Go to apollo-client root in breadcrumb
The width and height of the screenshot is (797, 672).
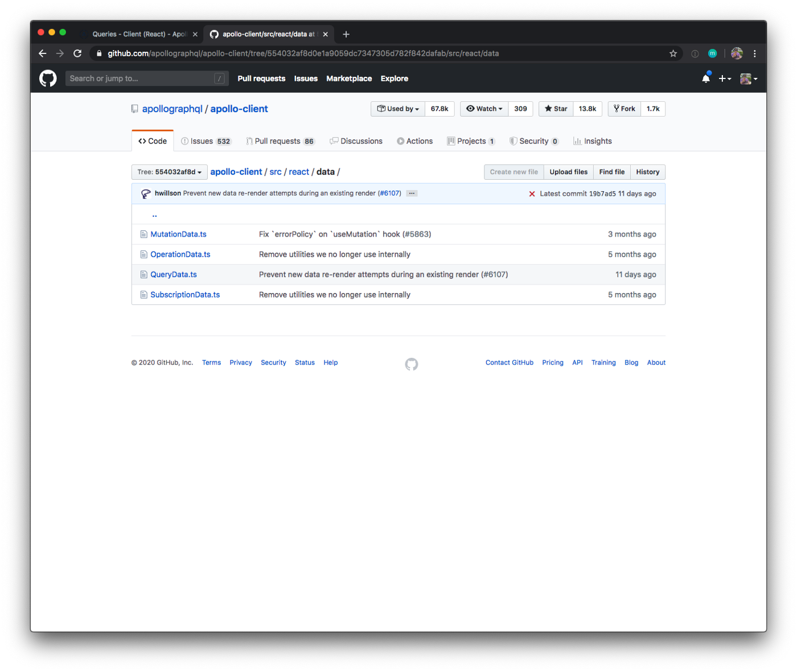click(236, 172)
